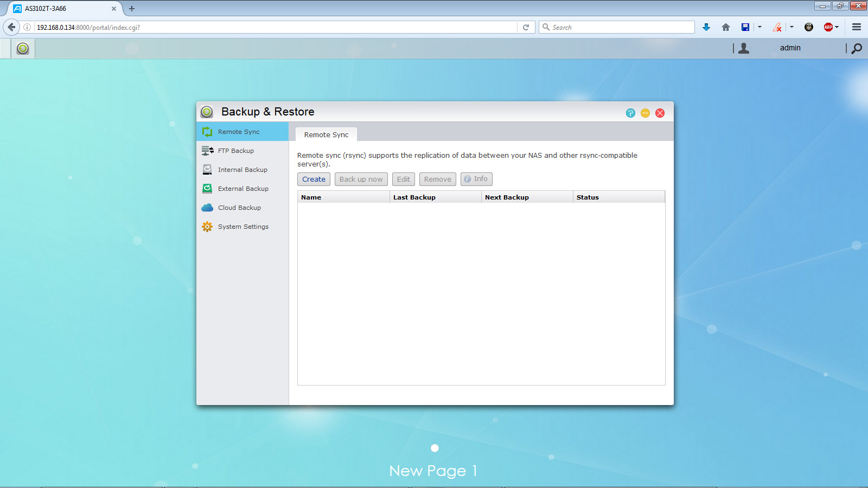Image resolution: width=868 pixels, height=488 pixels.
Task: Click the browser Search input field
Action: [616, 27]
